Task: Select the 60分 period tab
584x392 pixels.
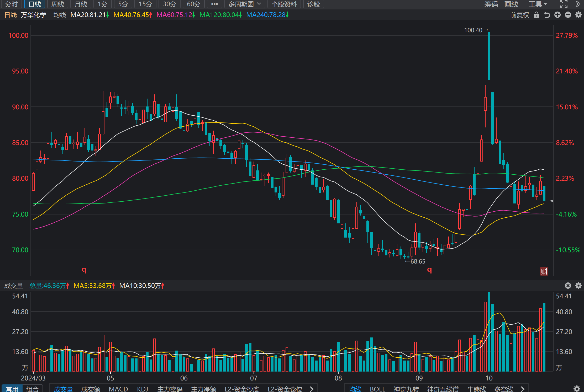Action: click(x=193, y=4)
